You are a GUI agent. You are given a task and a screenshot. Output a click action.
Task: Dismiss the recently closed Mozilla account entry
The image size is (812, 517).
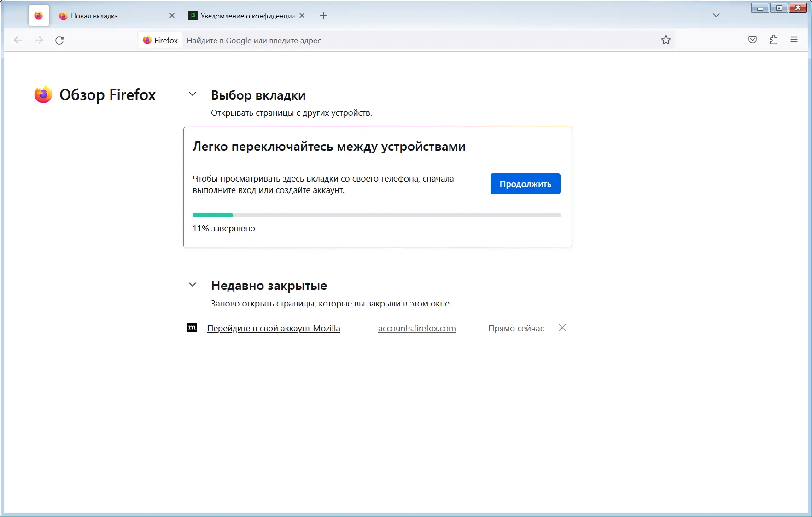pos(562,328)
